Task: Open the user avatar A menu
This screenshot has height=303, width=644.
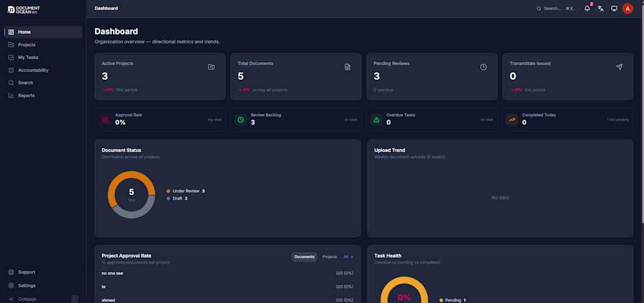Action: tap(628, 8)
